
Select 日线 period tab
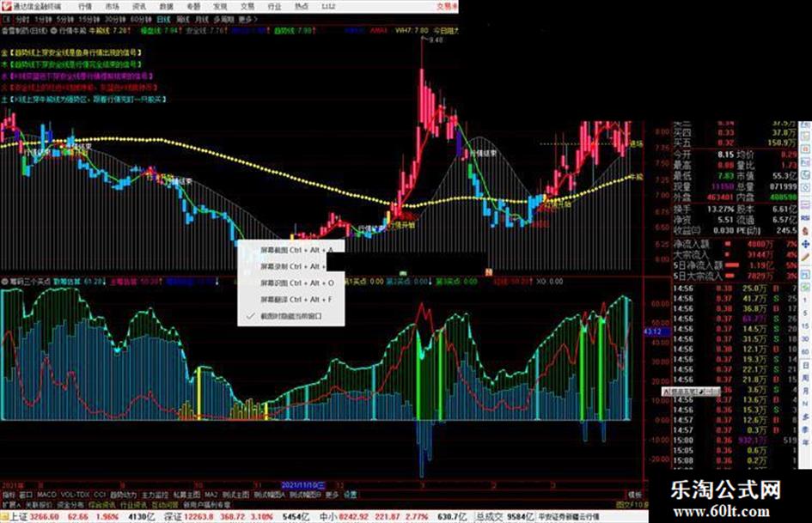[x=163, y=19]
